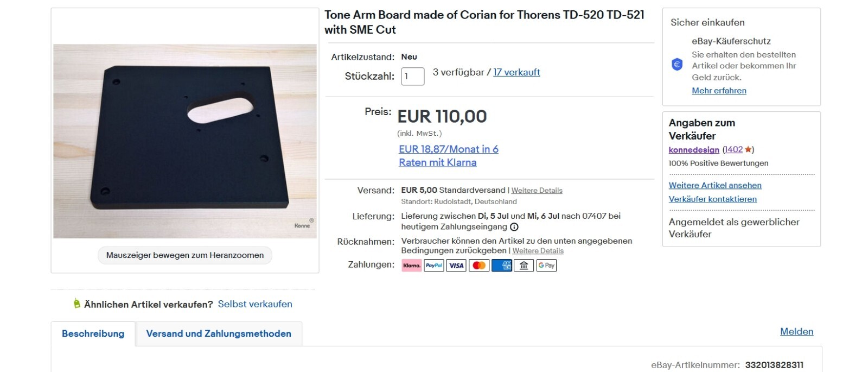The image size is (868, 372).
Task: Click the Klarna payment icon
Action: [411, 266]
